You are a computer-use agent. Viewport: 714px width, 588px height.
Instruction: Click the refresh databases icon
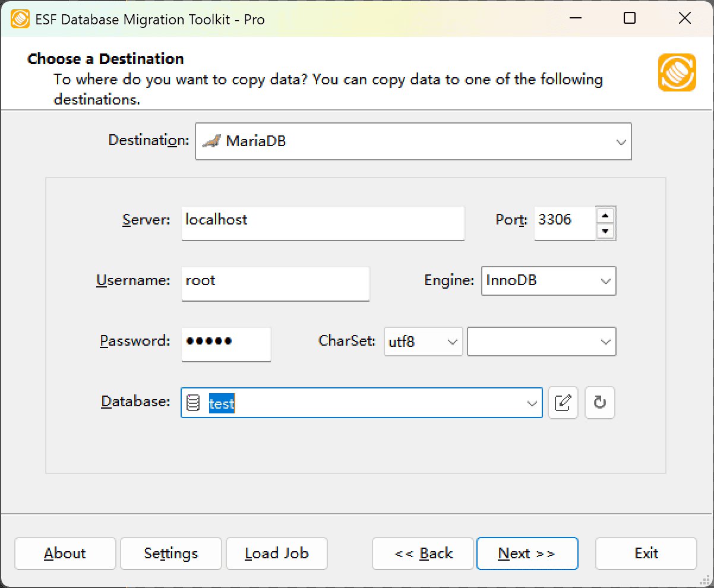(599, 403)
